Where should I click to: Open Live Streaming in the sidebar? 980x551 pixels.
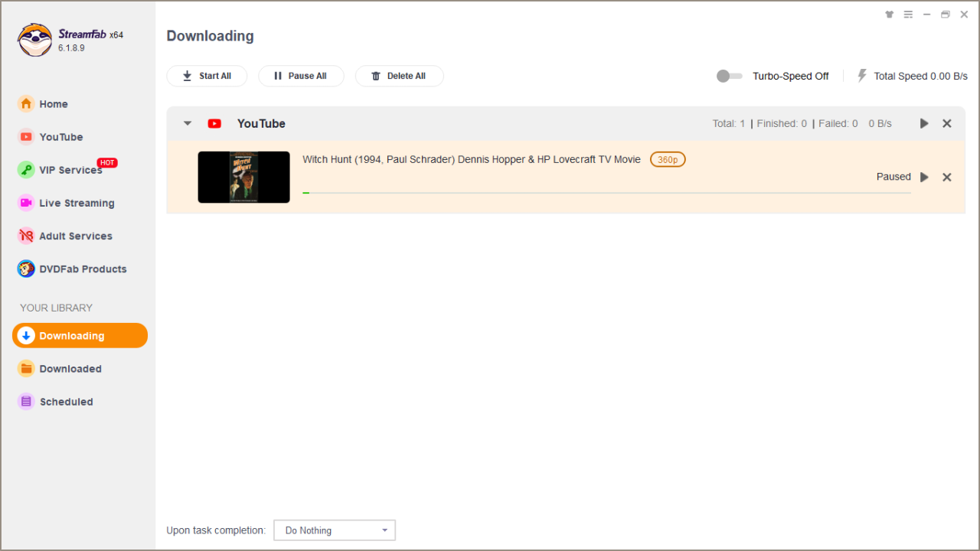[x=77, y=203]
